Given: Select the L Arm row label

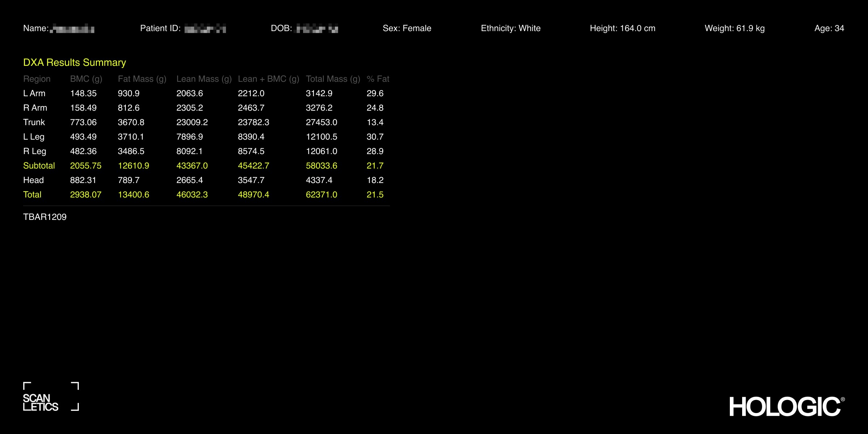Looking at the screenshot, I should pos(34,93).
